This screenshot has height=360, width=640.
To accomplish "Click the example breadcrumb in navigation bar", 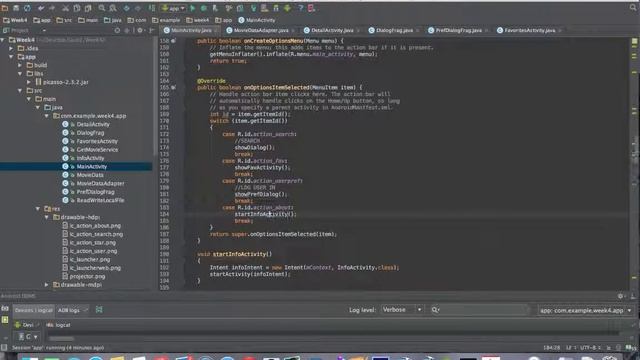I will (166, 20).
